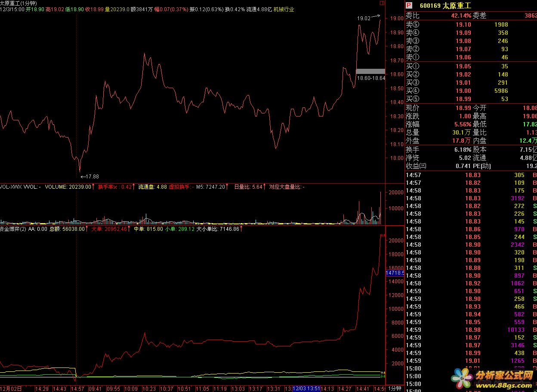
Task: Jump to 09:41 on the time axis
Action: (x=95, y=388)
